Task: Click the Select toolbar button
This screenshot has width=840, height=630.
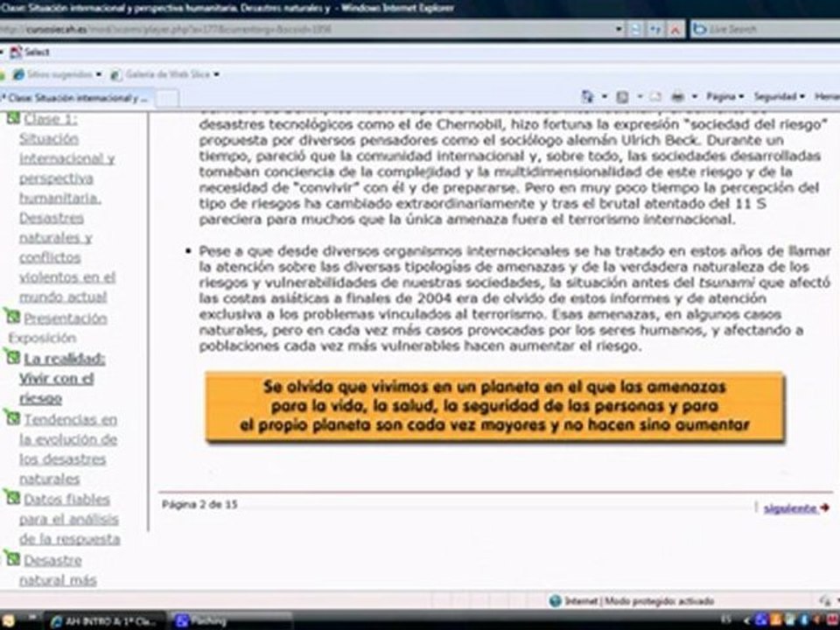Action: pyautogui.click(x=30, y=52)
